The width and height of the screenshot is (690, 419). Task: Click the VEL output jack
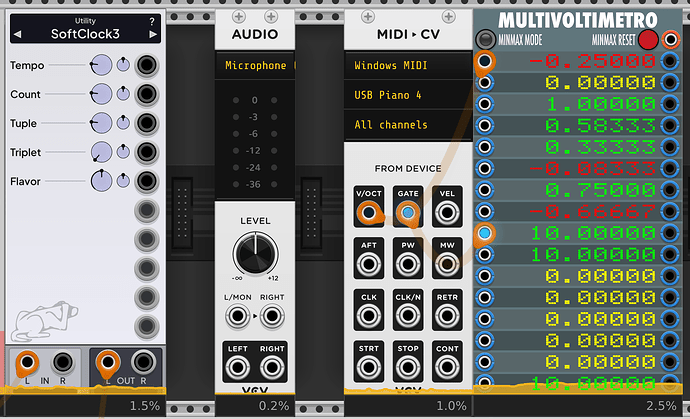click(447, 213)
